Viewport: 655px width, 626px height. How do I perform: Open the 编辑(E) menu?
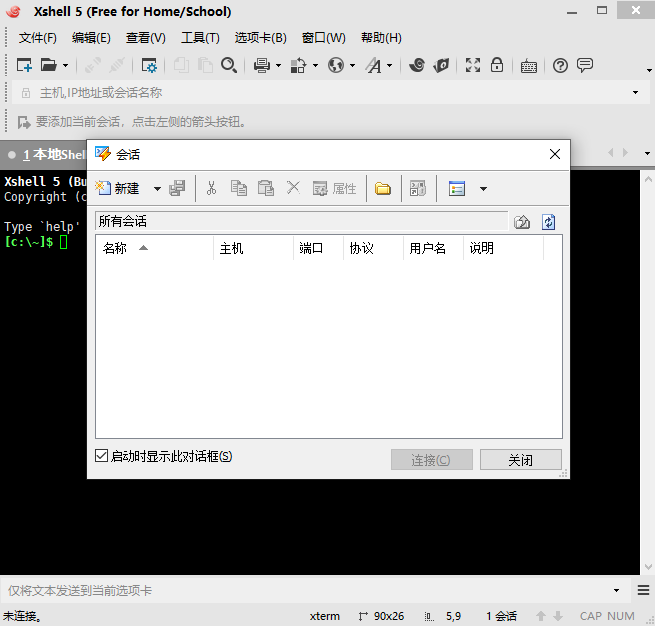tap(91, 38)
